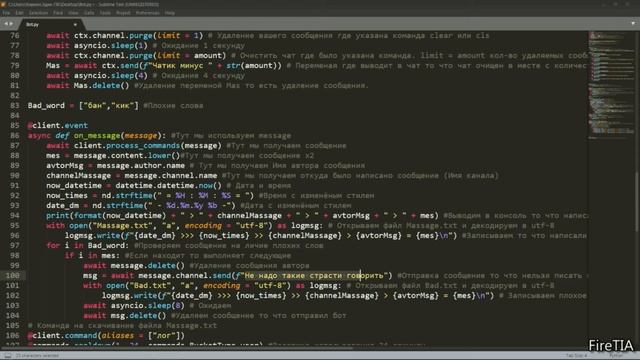640x360 pixels.
Task: Click line number 106 in the gutter
Action: click(12, 336)
